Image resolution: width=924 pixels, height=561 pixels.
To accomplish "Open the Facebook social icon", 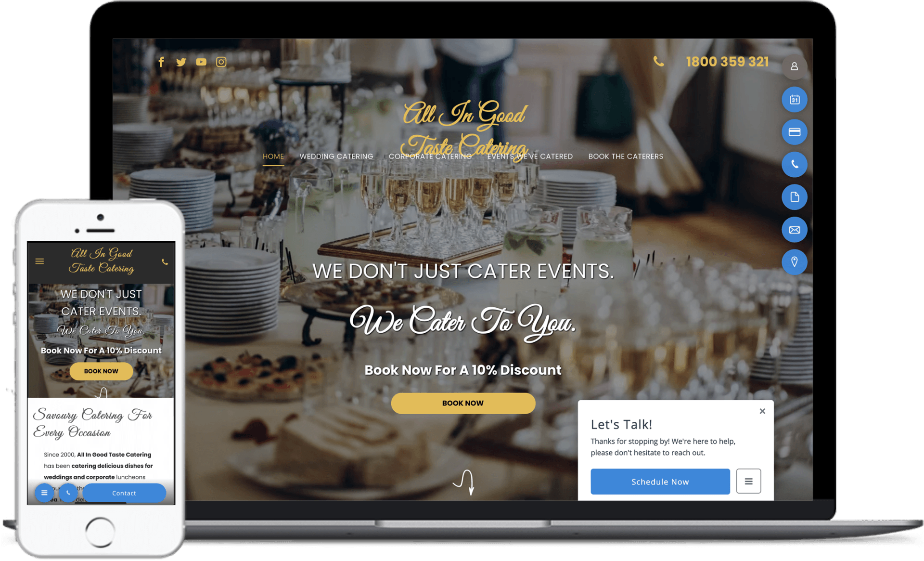I will 161,62.
